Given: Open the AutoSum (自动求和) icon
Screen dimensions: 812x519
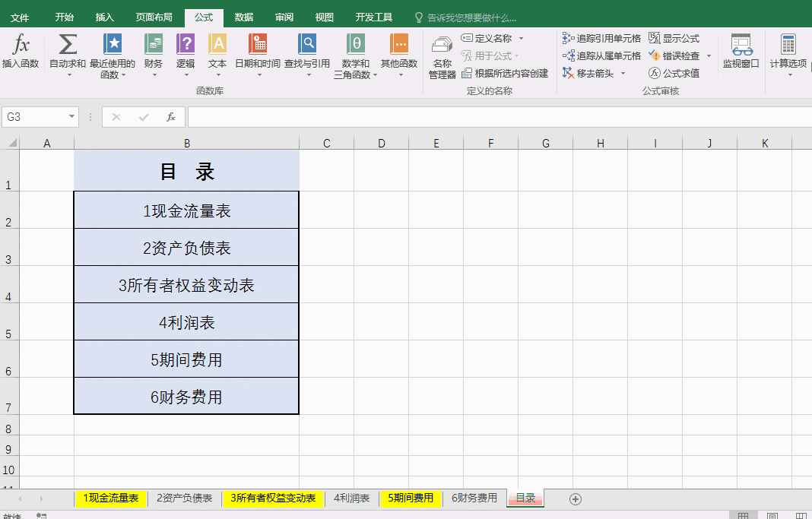Looking at the screenshot, I should [68, 46].
